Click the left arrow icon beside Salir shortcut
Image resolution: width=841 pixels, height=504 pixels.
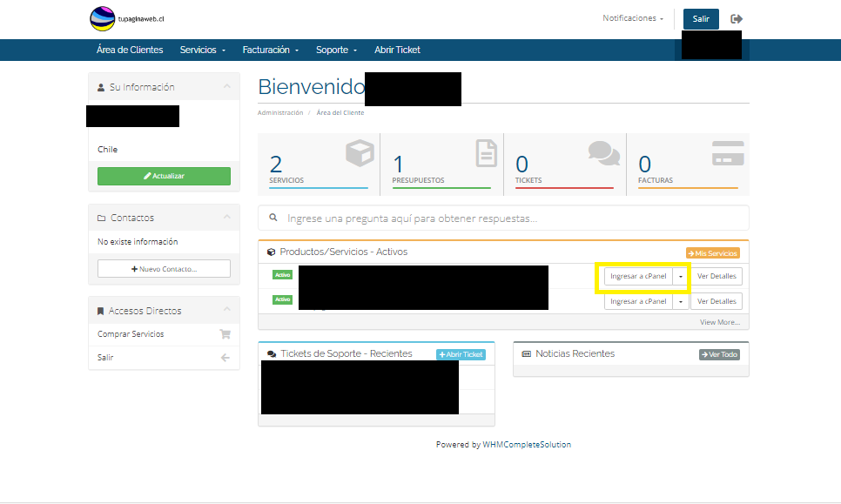coord(225,358)
